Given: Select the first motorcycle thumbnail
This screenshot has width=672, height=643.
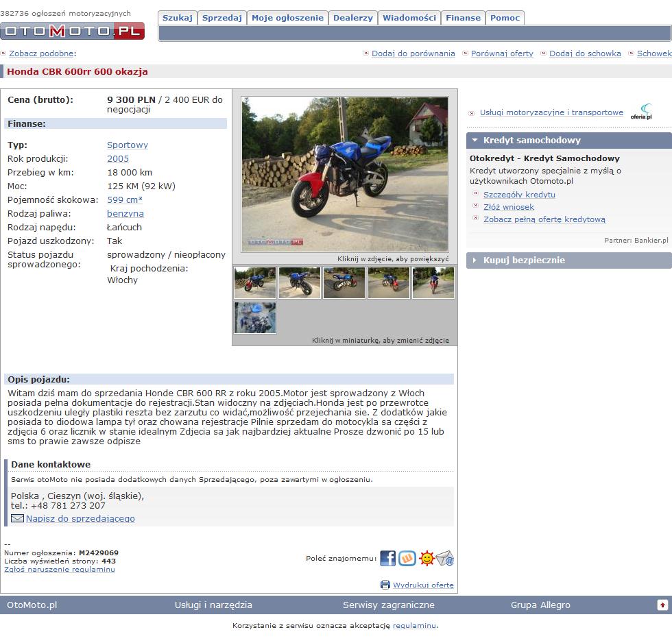Looking at the screenshot, I should click(x=255, y=282).
